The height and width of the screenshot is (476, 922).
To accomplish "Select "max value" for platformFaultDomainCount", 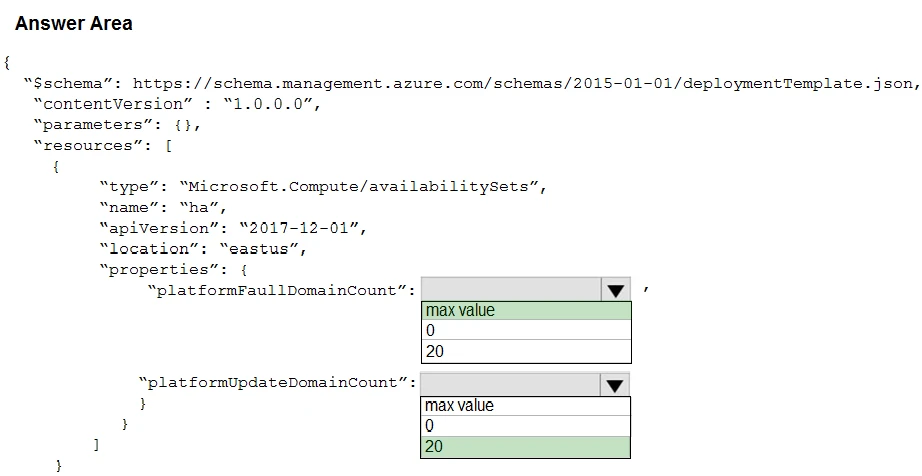I will [526, 311].
